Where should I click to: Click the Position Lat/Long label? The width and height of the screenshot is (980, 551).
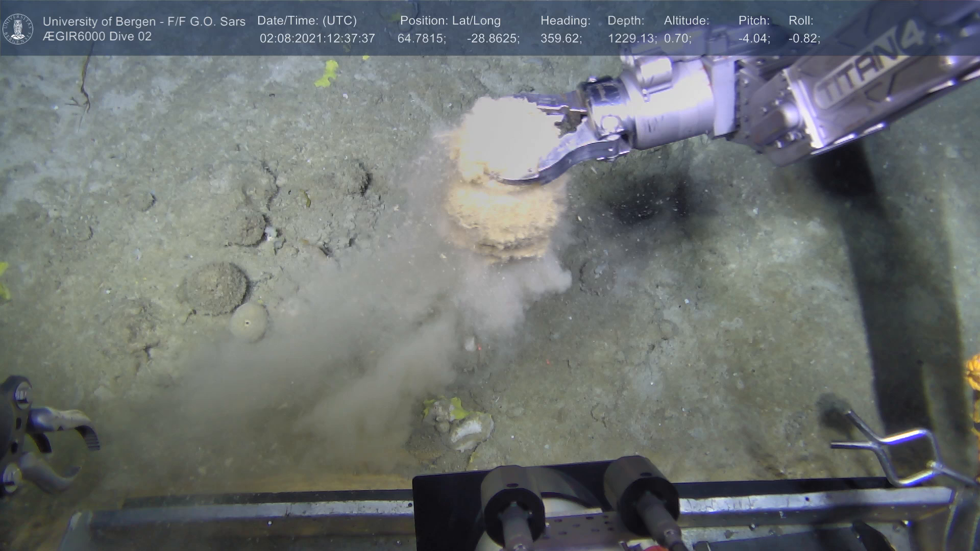[x=450, y=21]
